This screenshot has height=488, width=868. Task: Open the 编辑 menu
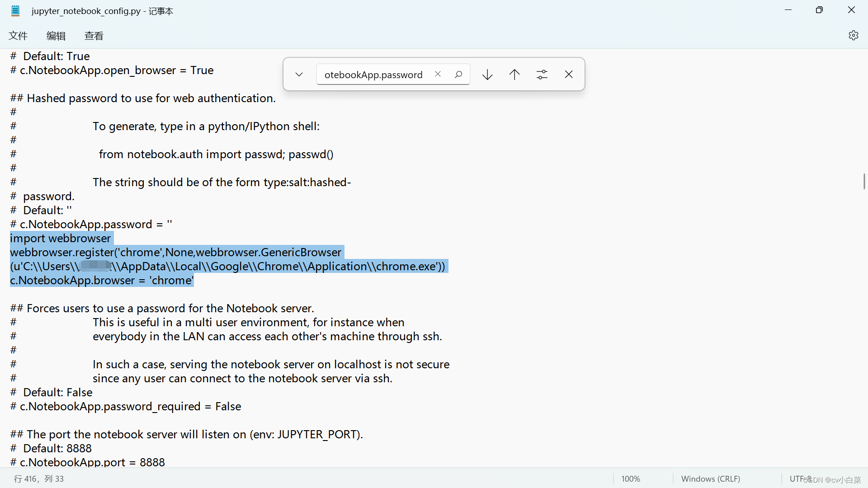point(56,36)
